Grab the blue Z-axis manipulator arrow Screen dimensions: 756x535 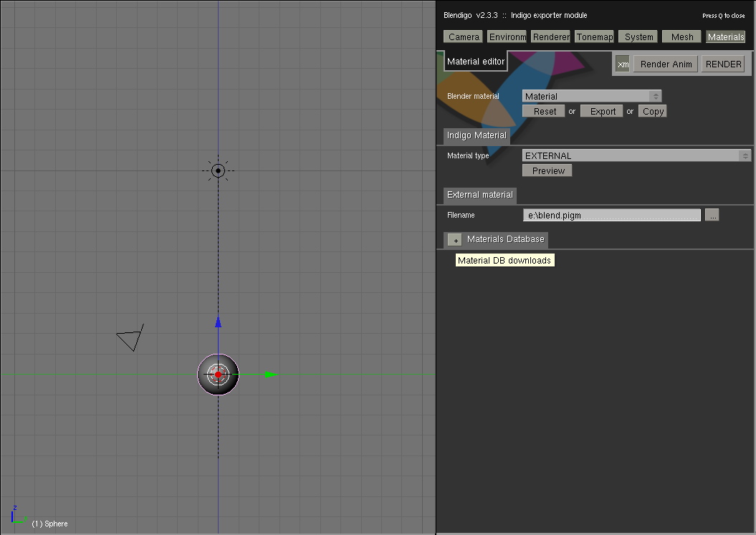point(218,323)
